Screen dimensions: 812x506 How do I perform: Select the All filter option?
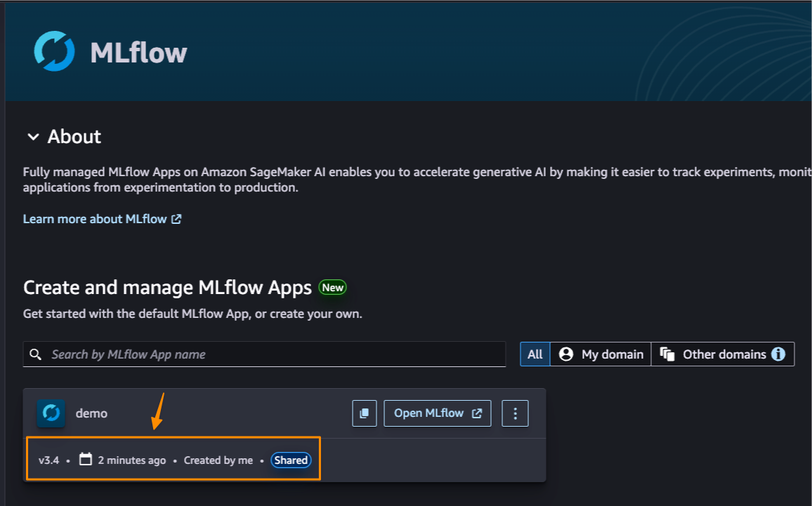click(x=535, y=354)
